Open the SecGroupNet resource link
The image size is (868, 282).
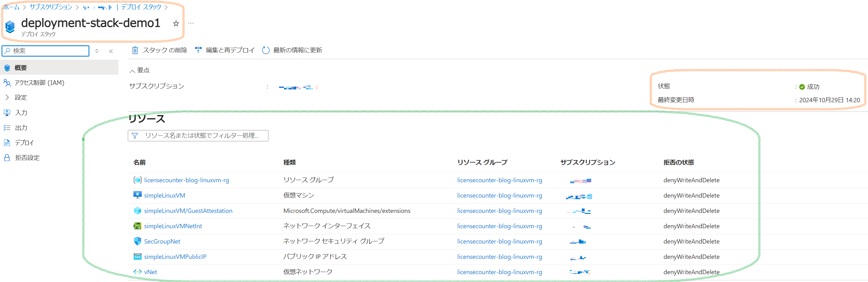pyautogui.click(x=162, y=242)
